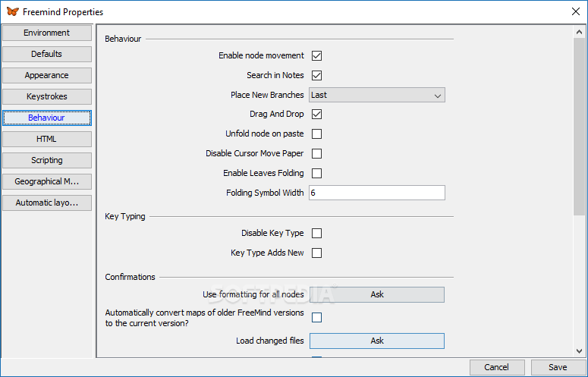Viewport: 588px width, 377px height.
Task: Select the Keystrokes tab
Action: pos(47,96)
